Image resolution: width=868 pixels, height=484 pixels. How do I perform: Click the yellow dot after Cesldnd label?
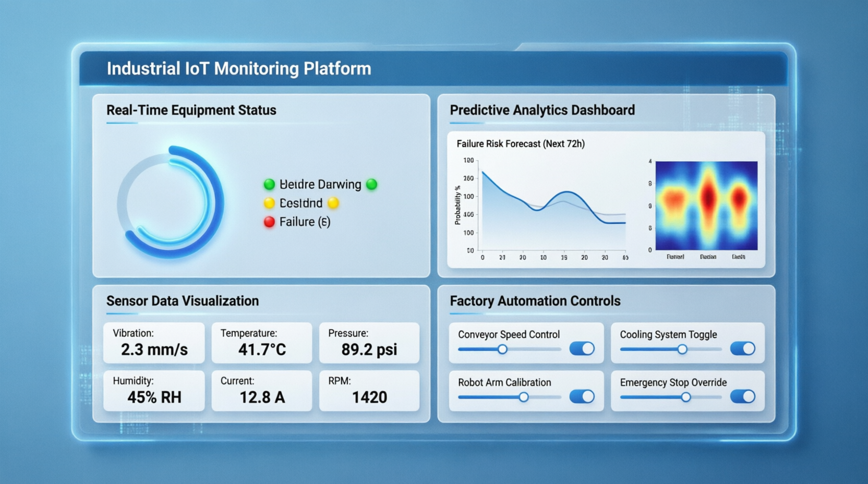coord(333,203)
